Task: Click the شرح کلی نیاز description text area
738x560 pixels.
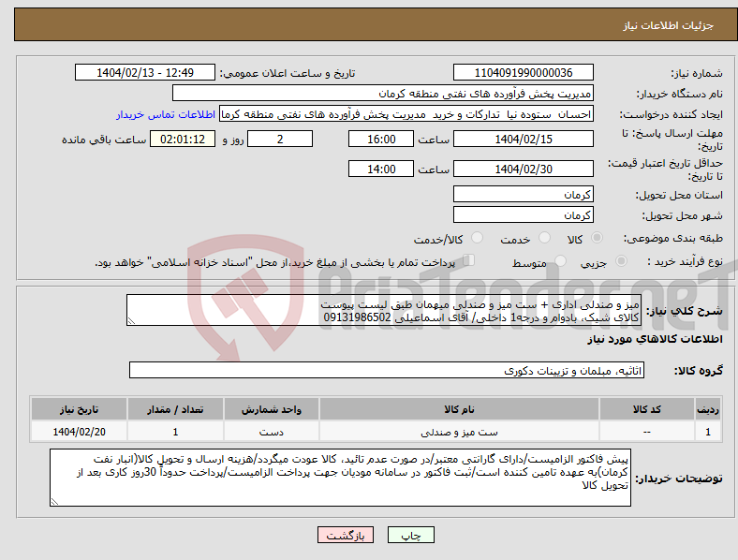Action: [x=384, y=310]
